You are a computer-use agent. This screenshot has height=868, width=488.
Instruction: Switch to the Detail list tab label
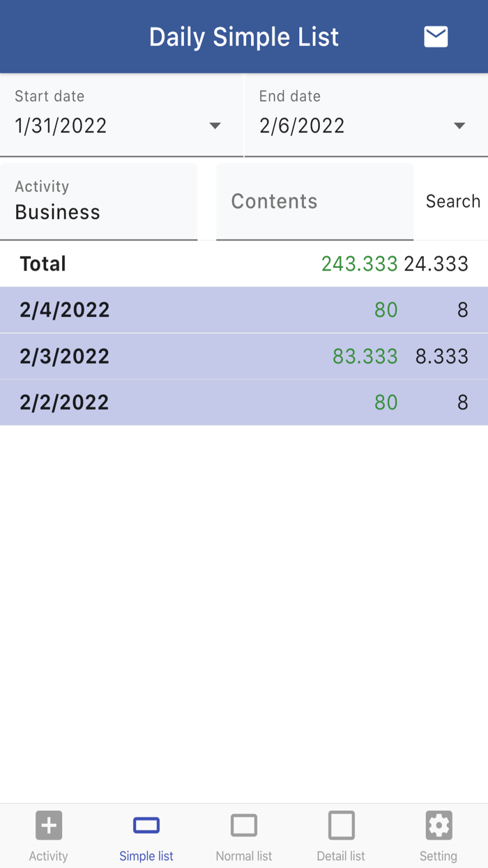pyautogui.click(x=341, y=856)
